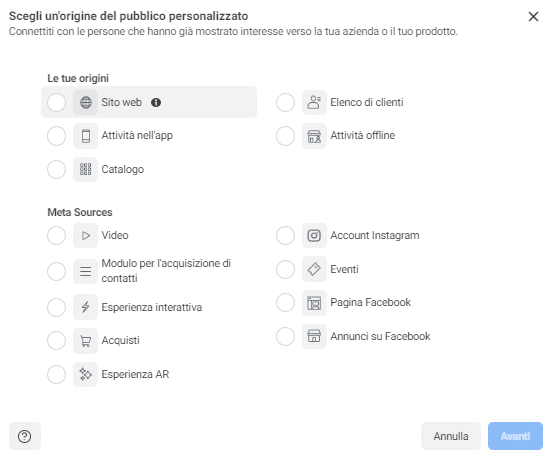Click the Esperienza AR label
Image resolution: width=552 pixels, height=455 pixels.
point(135,374)
